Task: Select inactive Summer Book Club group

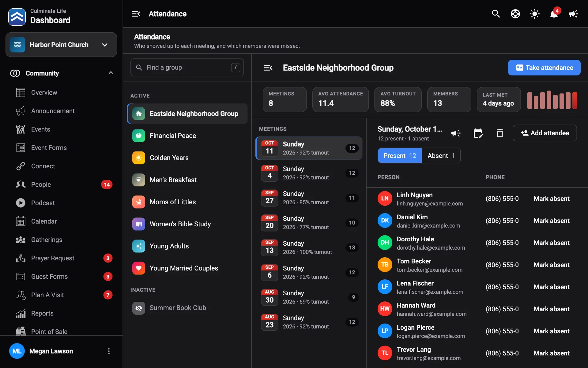Action: (187, 308)
